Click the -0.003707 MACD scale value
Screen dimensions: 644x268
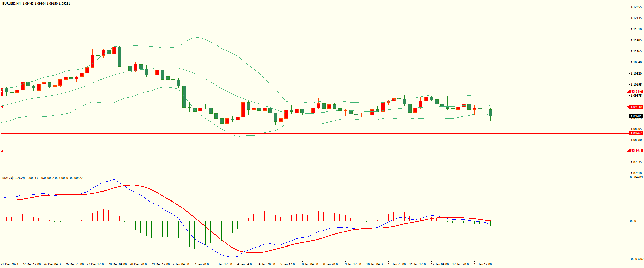(x=636, y=259)
